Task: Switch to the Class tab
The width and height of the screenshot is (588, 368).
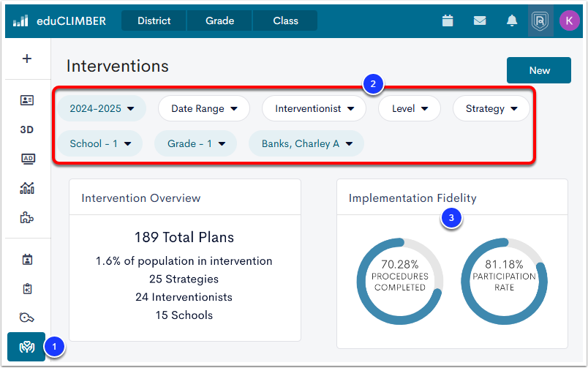Action: coord(285,20)
